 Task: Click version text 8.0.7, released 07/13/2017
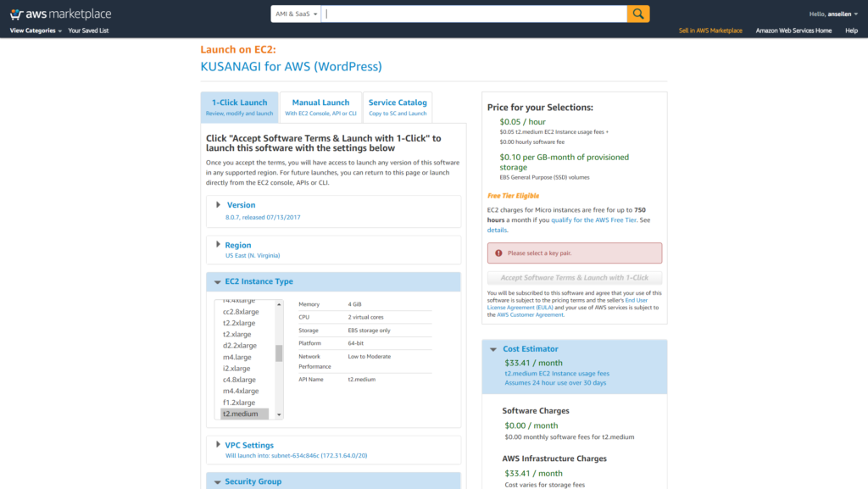[x=263, y=218]
